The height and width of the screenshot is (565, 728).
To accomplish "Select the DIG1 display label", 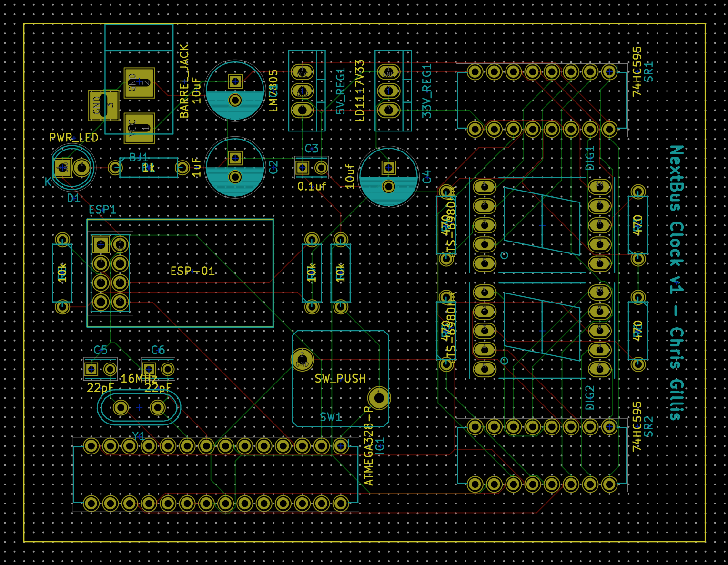I will (x=590, y=158).
